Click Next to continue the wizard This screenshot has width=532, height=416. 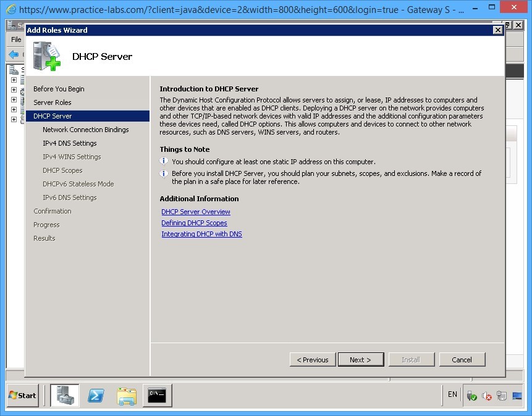click(361, 359)
